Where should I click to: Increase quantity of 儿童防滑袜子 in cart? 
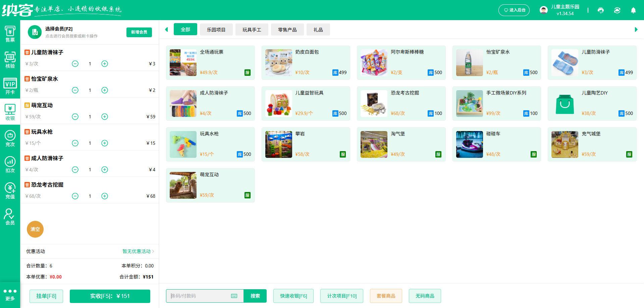click(x=105, y=64)
